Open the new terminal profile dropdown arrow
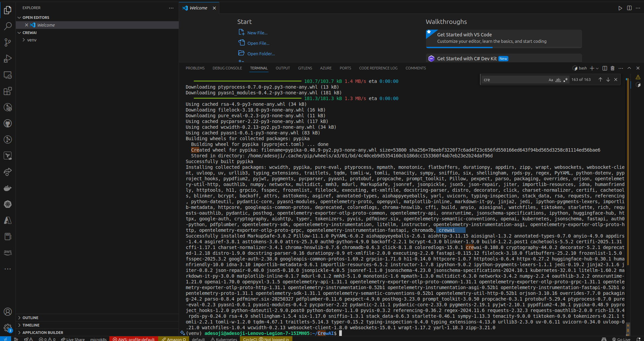The width and height of the screenshot is (644, 341). (597, 68)
